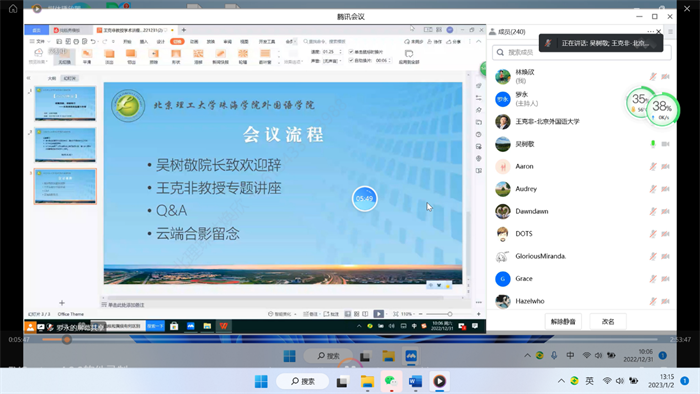Toggle the 单击鼠标时换片 checkbox

[351, 52]
